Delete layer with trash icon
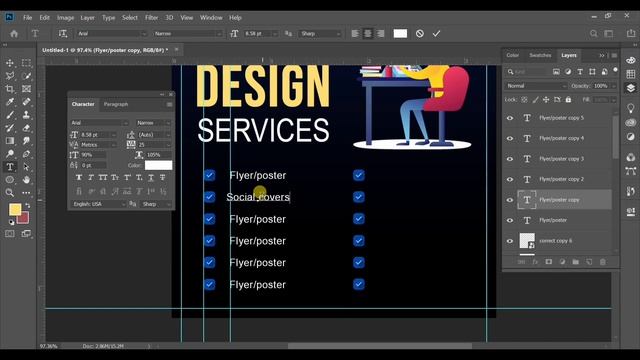 pos(602,262)
